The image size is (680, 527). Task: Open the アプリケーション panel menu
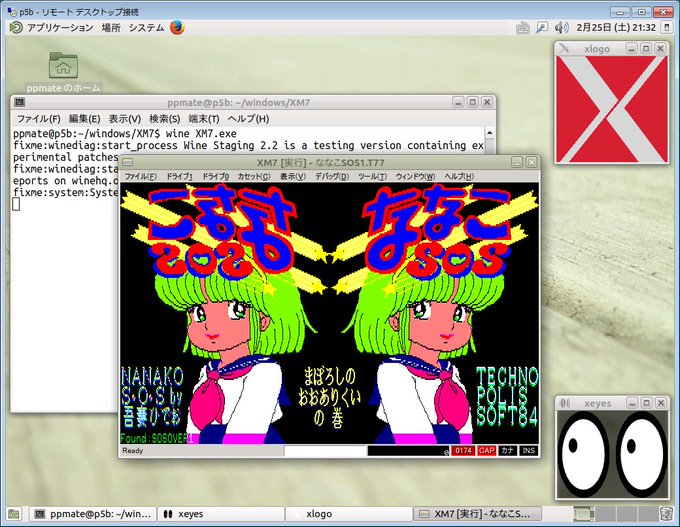click(x=60, y=28)
